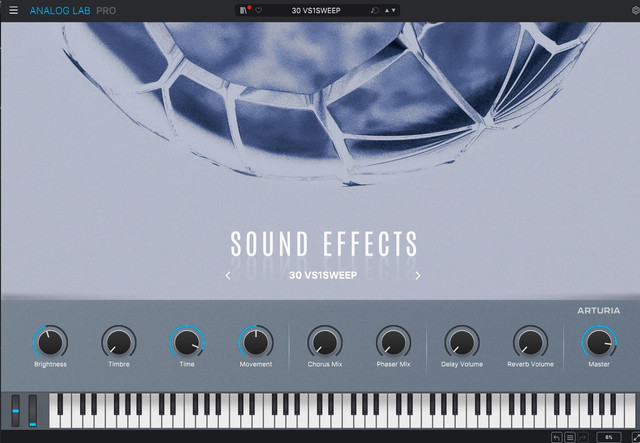Open the preset library browser icon

coord(243,10)
